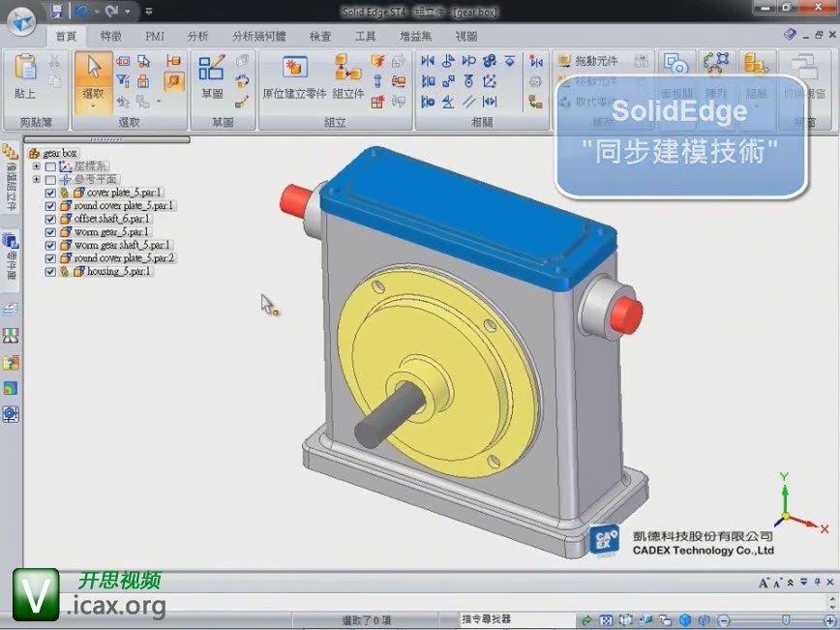840x630 pixels.
Task: Click the mate relationship icon in 相關 group
Action: pos(428,61)
